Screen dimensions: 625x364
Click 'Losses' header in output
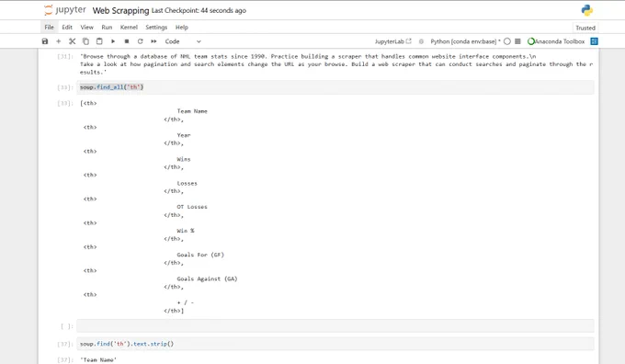coord(187,184)
